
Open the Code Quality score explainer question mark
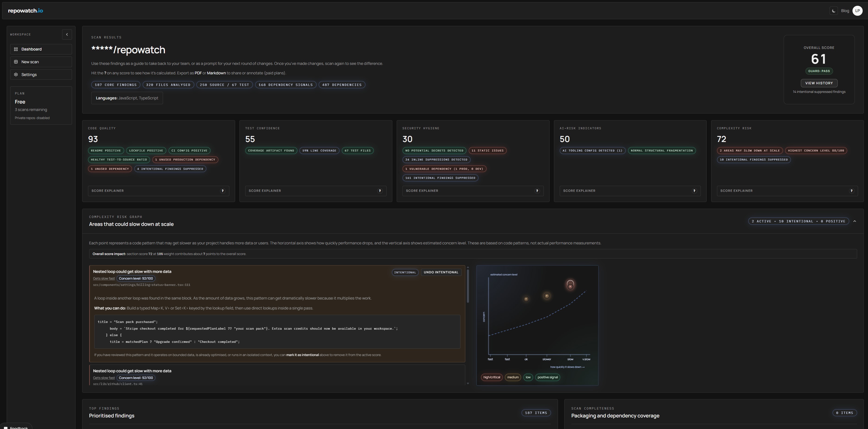[x=222, y=191]
